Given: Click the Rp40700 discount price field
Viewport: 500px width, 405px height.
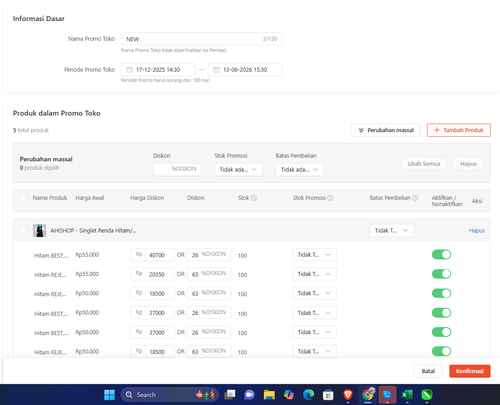Looking at the screenshot, I should pos(152,255).
